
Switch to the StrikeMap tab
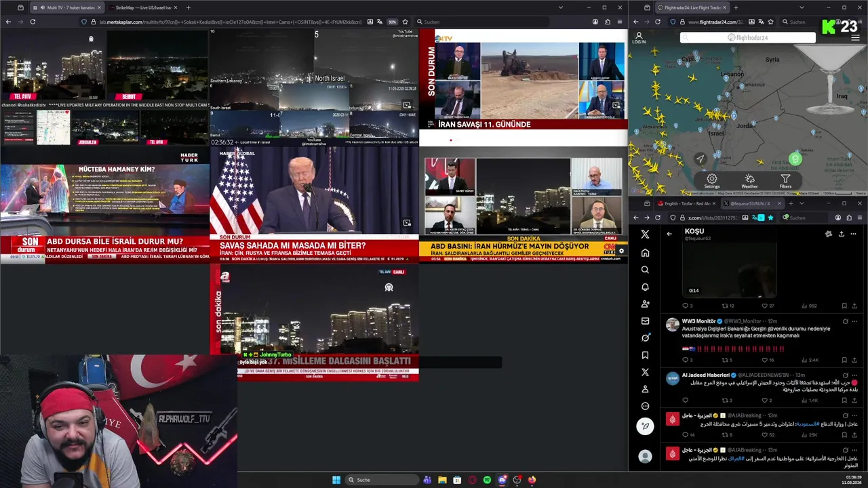142,7
